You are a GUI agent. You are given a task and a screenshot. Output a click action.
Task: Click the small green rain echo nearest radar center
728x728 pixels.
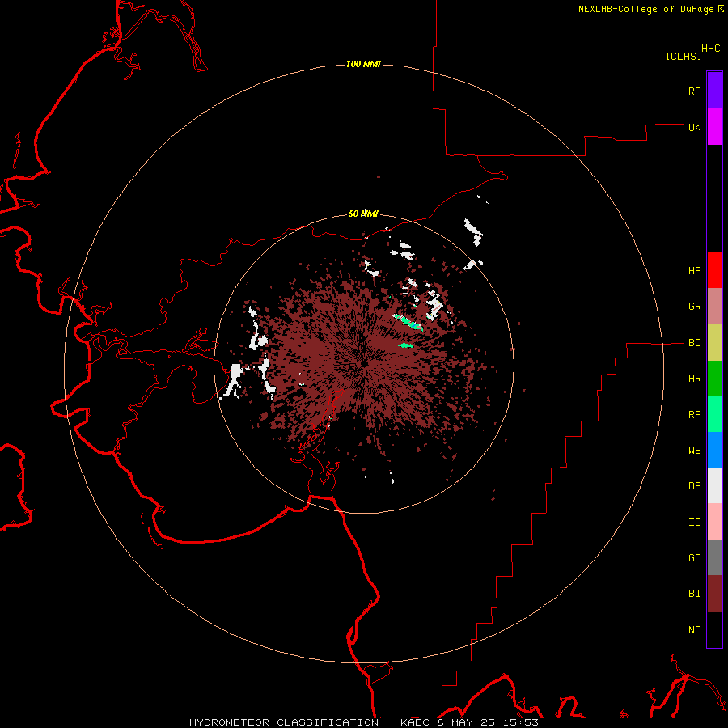(x=406, y=345)
